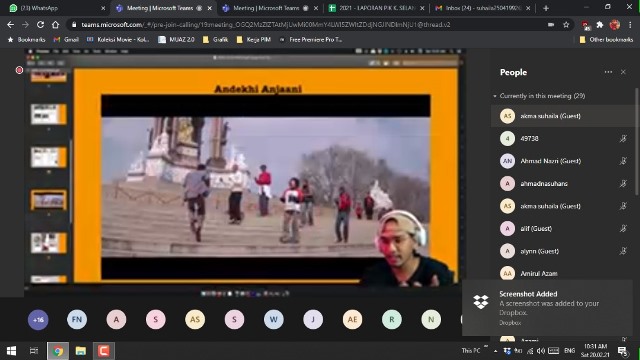640x360 pixels.
Task: Collapse Currently in this meeting list
Action: click(x=495, y=96)
